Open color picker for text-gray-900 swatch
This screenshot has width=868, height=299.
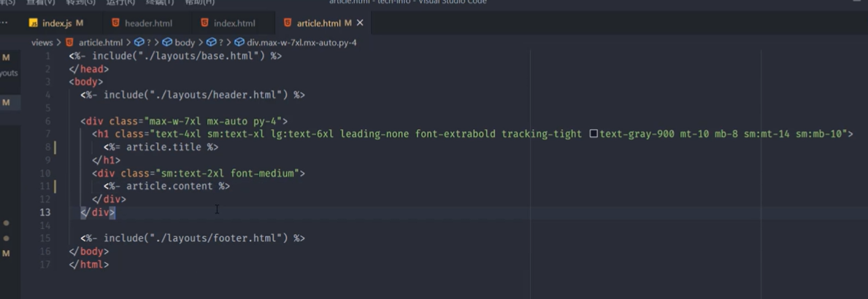(594, 133)
